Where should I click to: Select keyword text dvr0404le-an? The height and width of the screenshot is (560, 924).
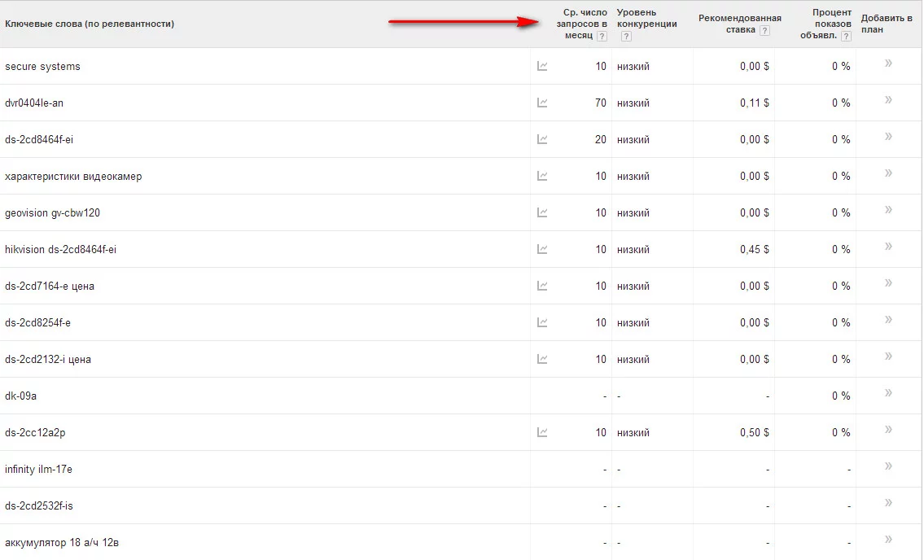(34, 103)
